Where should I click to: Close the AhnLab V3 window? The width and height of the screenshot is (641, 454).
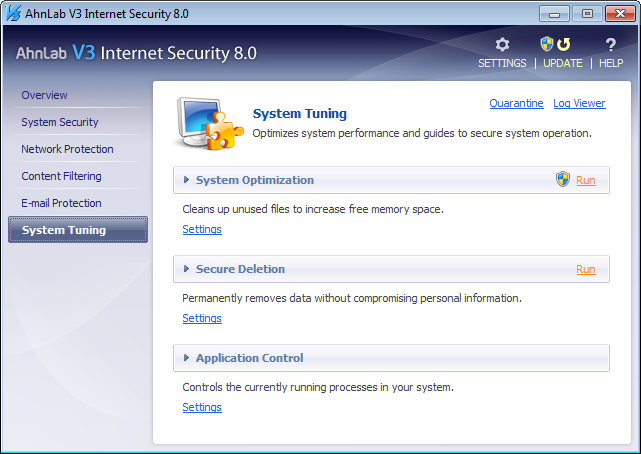point(620,14)
